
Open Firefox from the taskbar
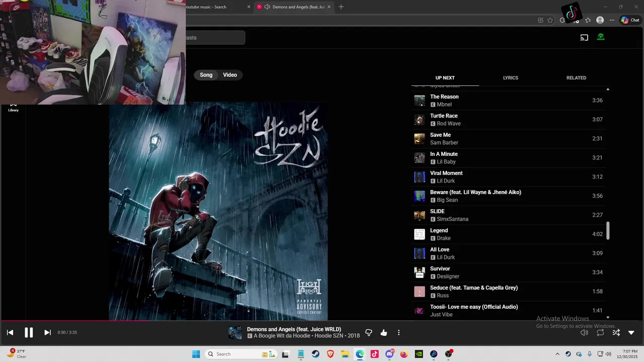click(404, 354)
